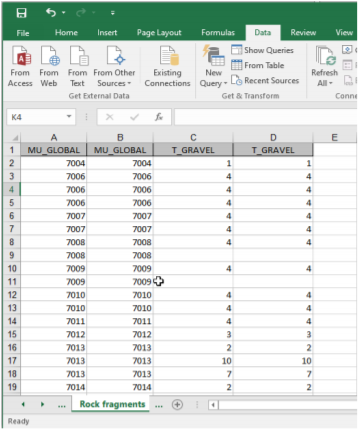
Task: Select the Rock fragments sheet tab
Action: coord(112,404)
